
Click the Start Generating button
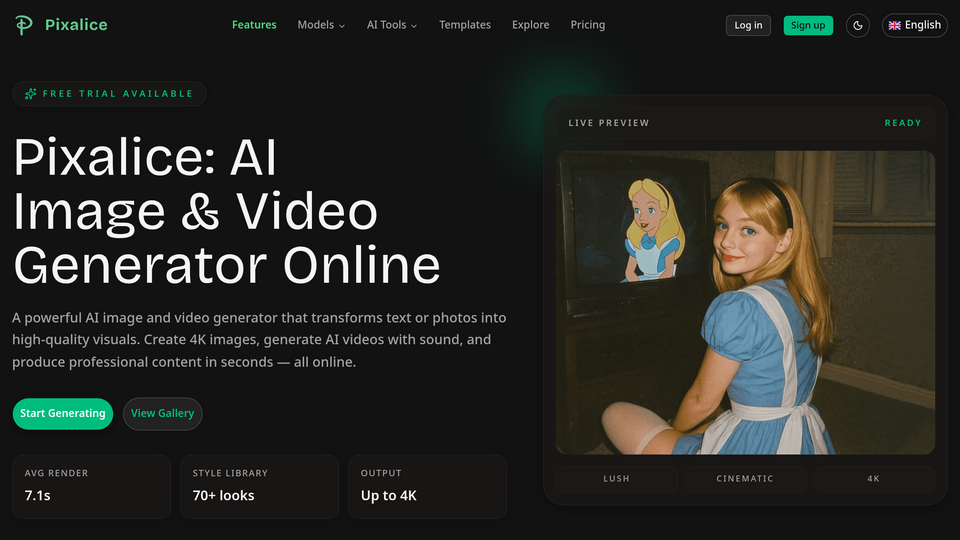click(62, 413)
